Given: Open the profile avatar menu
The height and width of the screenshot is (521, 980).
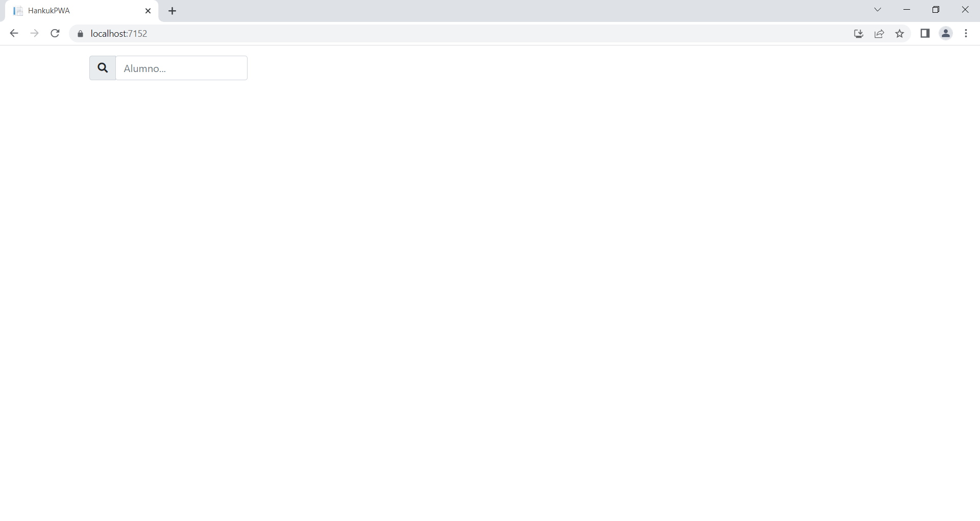Looking at the screenshot, I should (x=946, y=34).
